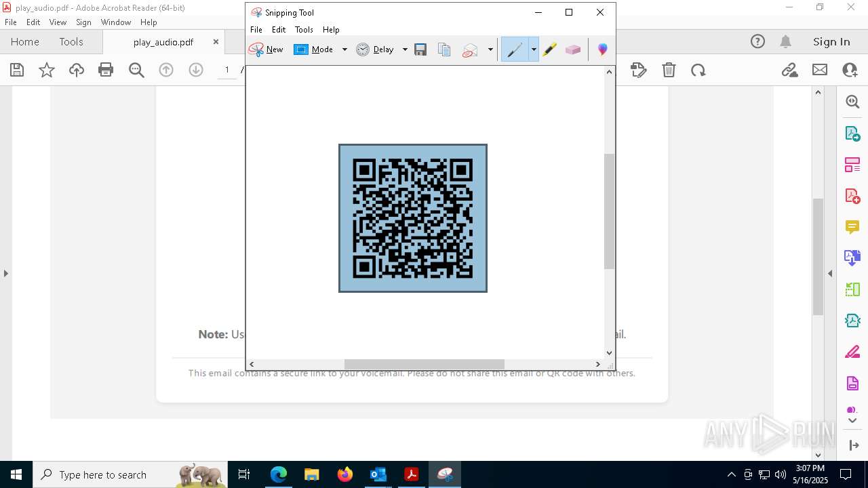
Task: Open the volume control in tray
Action: [781, 474]
